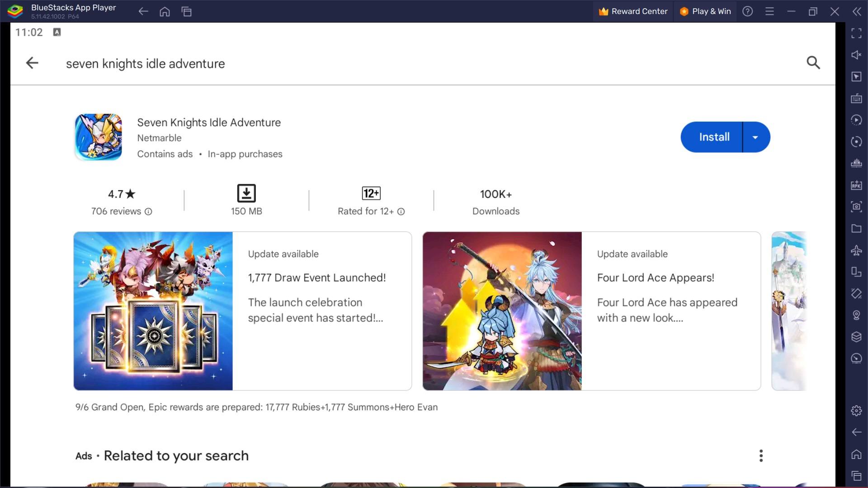
Task: Open the Netmarble developer link
Action: 159,138
